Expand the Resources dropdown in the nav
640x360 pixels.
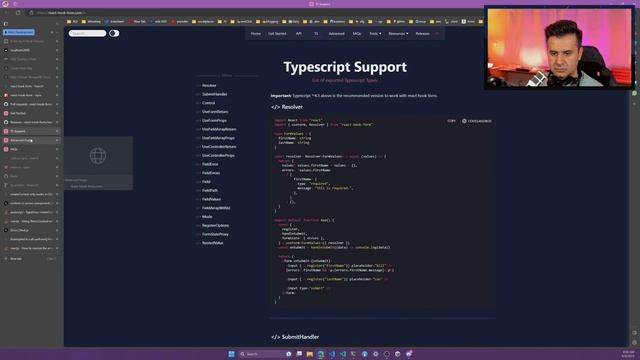point(398,33)
